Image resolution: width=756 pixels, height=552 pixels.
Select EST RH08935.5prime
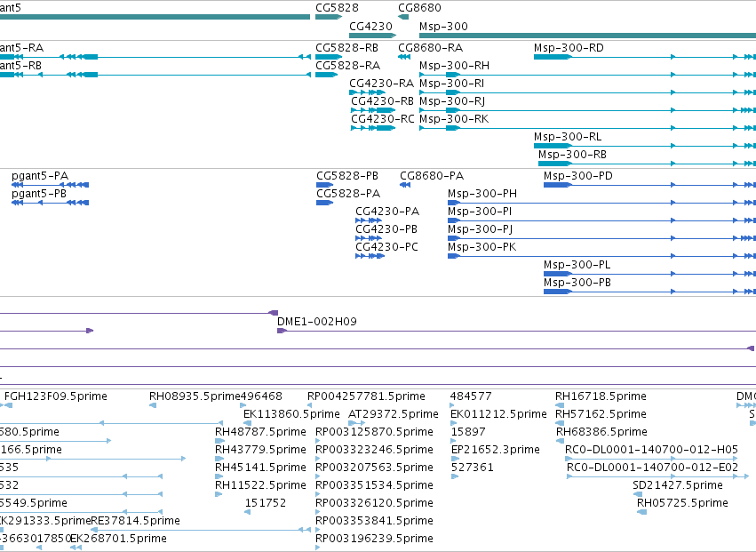(x=195, y=396)
